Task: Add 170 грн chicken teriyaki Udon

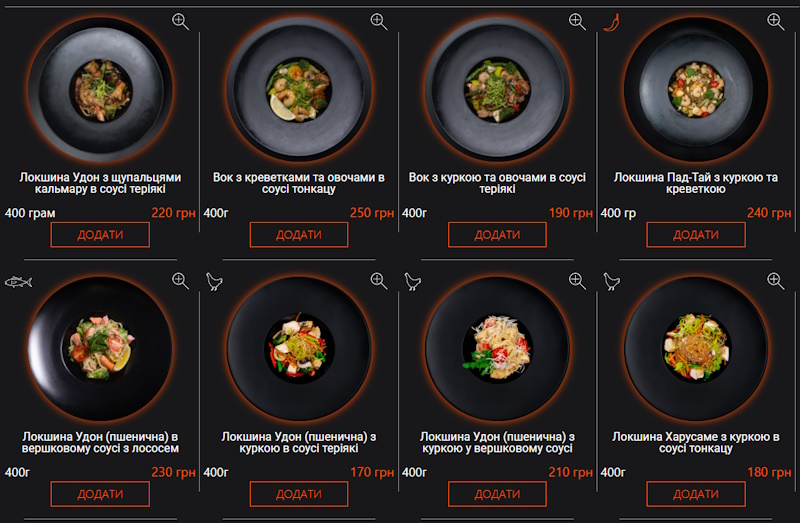Action: (299, 494)
